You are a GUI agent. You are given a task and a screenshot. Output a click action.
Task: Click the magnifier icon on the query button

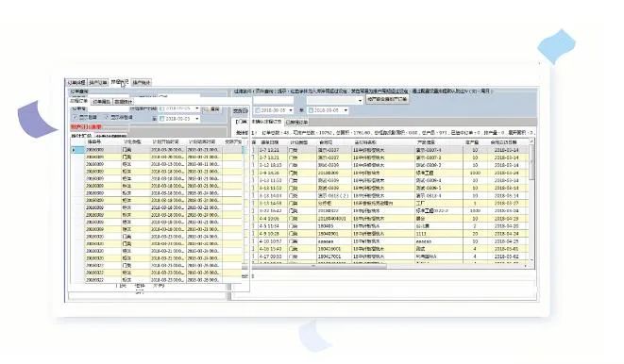pos(207,109)
